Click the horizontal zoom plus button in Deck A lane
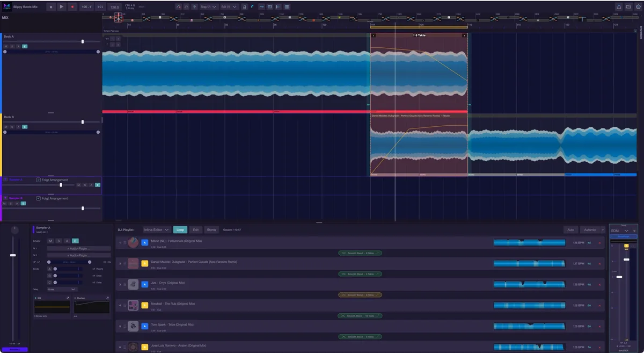Viewport: 644px width, 353px height. 119,39
